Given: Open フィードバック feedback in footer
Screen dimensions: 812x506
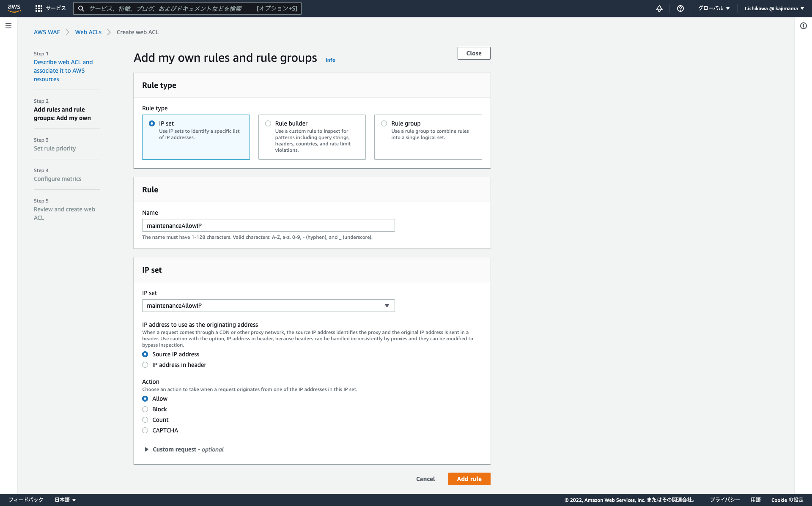Looking at the screenshot, I should (26, 500).
